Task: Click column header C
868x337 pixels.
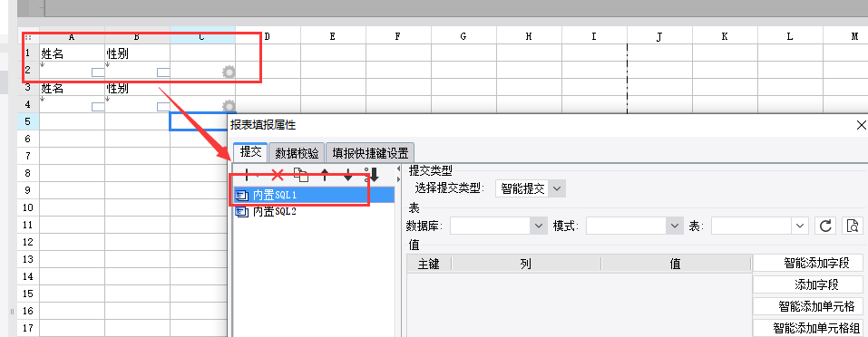Action: pyautogui.click(x=202, y=36)
